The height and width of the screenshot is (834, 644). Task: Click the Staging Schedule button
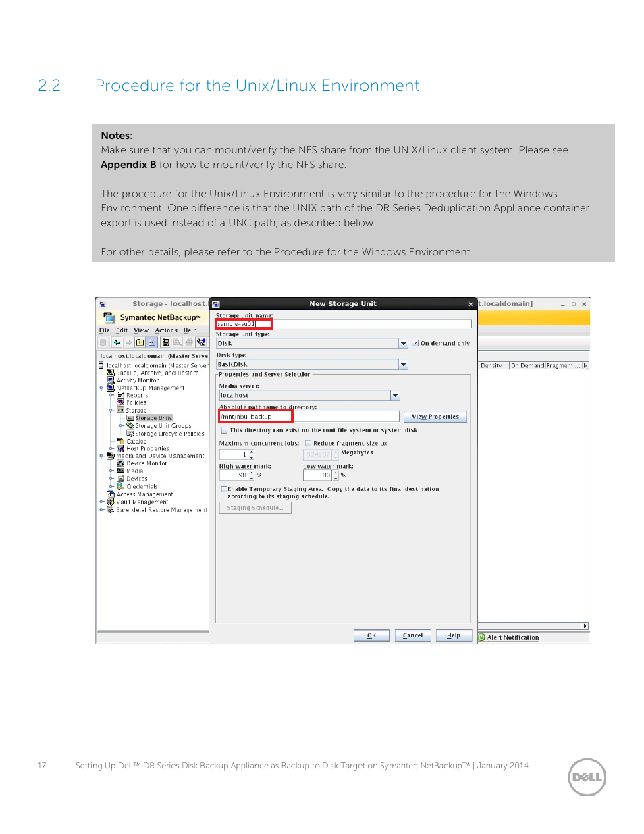coord(255,508)
